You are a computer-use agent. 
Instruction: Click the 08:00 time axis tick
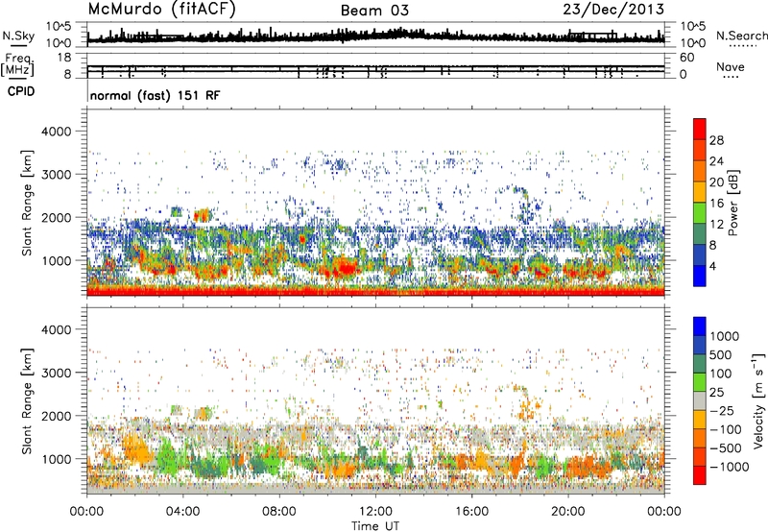pyautogui.click(x=279, y=512)
